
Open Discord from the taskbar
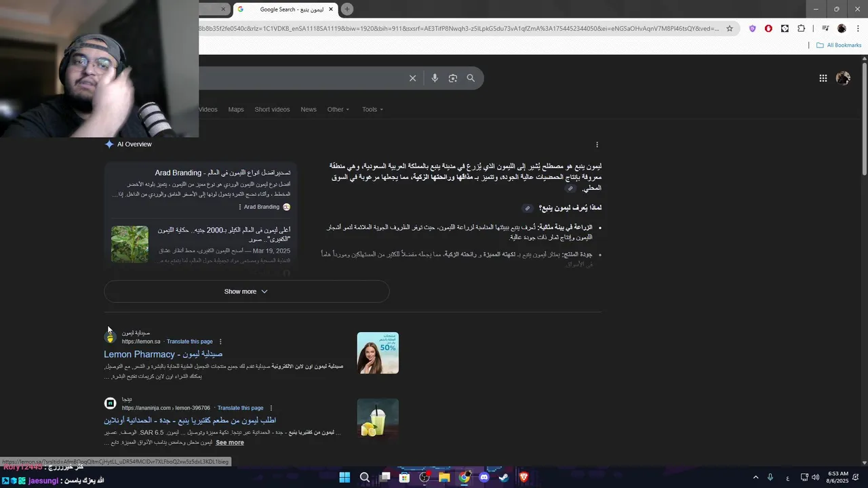[484, 477]
